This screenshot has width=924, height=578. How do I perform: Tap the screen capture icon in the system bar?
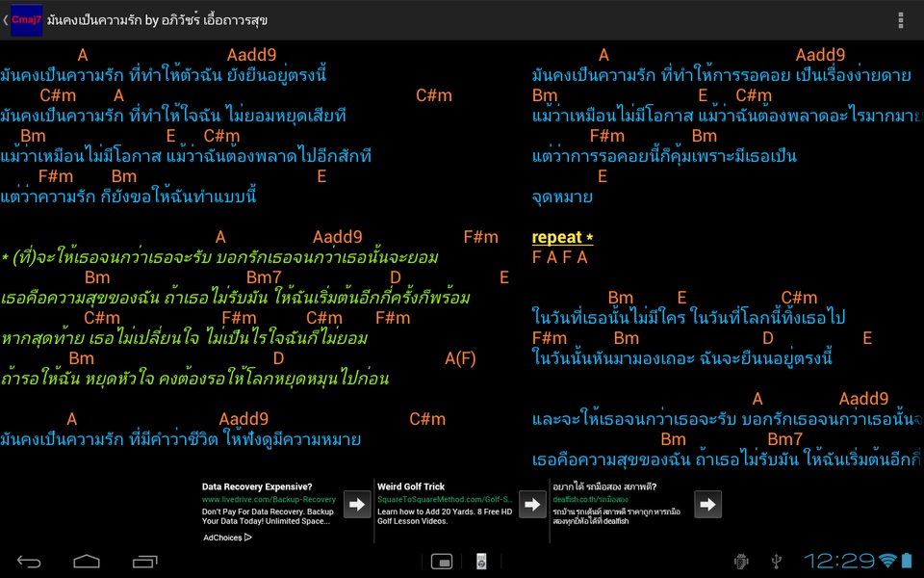pos(442,562)
